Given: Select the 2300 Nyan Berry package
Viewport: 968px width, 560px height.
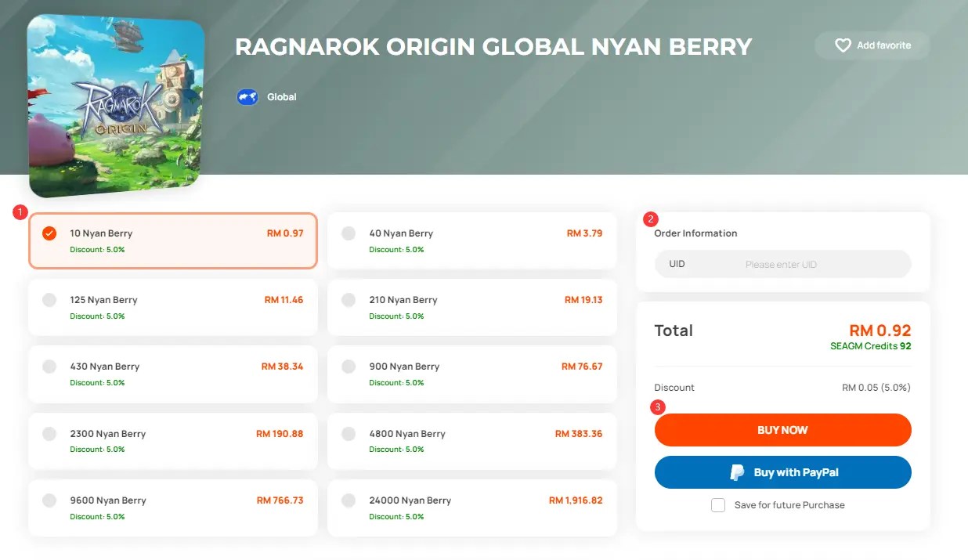Looking at the screenshot, I should (x=173, y=440).
